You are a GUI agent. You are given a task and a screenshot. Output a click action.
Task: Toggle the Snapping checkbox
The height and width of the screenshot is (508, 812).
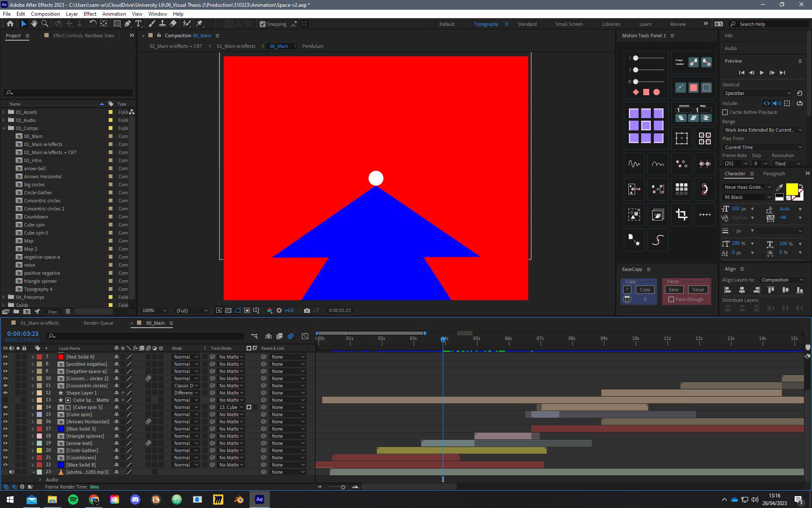coord(263,24)
